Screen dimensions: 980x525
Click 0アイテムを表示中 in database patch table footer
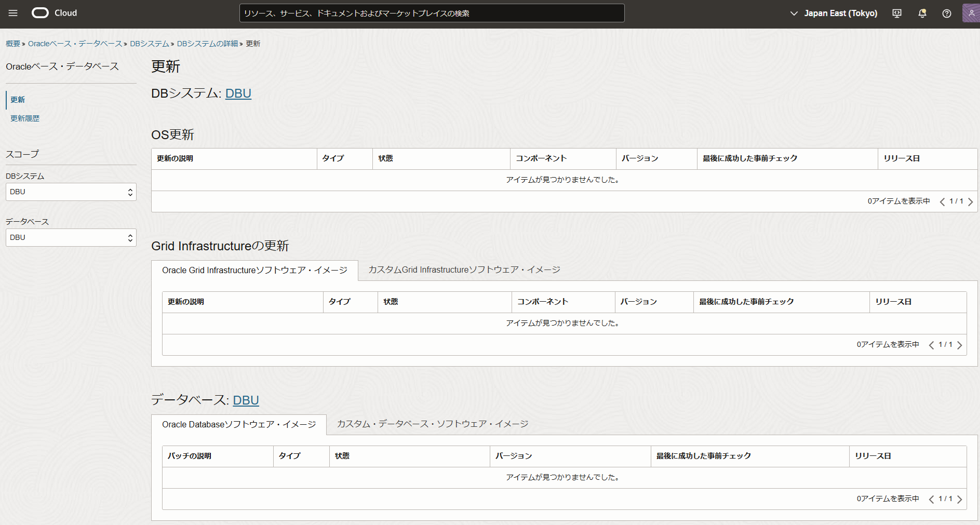tap(888, 499)
